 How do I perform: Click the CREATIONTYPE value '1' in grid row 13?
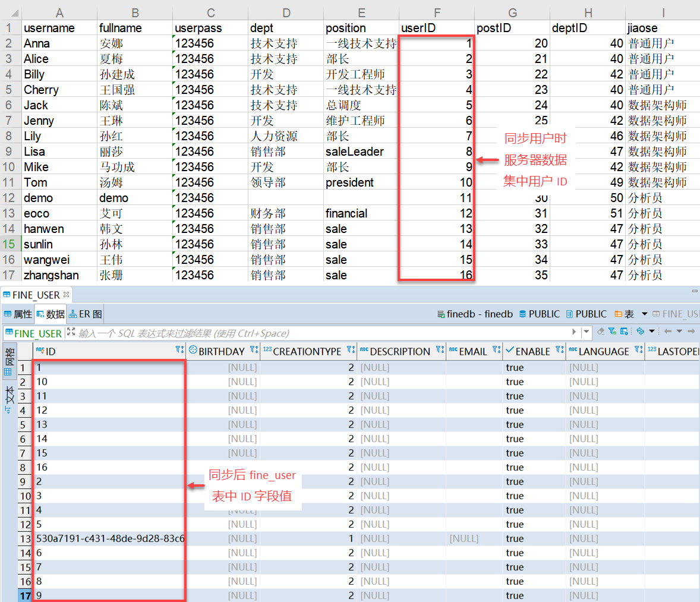pyautogui.click(x=308, y=538)
